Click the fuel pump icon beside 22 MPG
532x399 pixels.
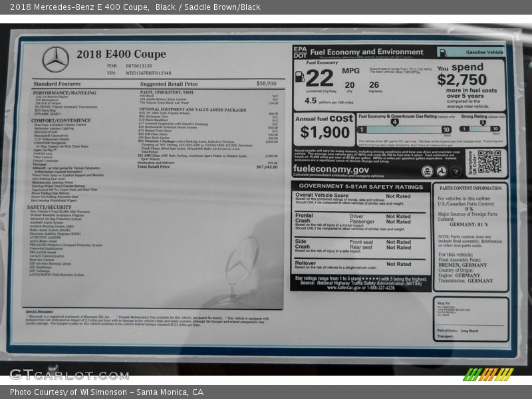pyautogui.click(x=300, y=76)
